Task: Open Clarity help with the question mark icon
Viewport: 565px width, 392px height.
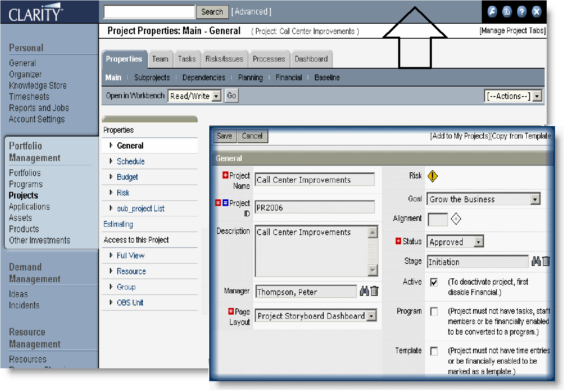Action: tap(521, 12)
